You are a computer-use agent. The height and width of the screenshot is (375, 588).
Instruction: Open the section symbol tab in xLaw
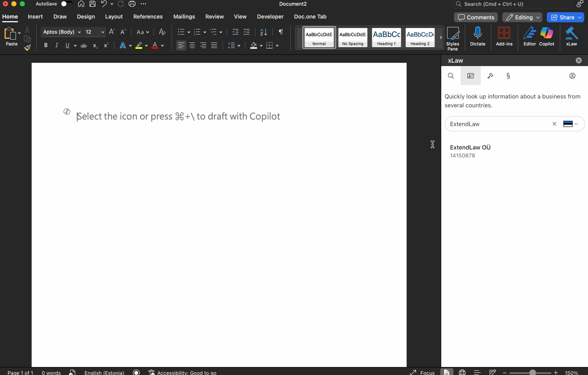click(x=508, y=76)
